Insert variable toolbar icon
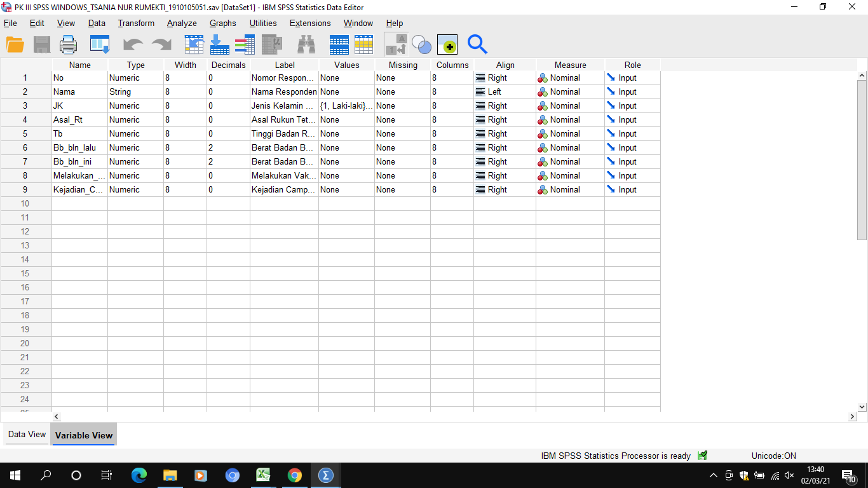The image size is (868, 488). point(364,44)
